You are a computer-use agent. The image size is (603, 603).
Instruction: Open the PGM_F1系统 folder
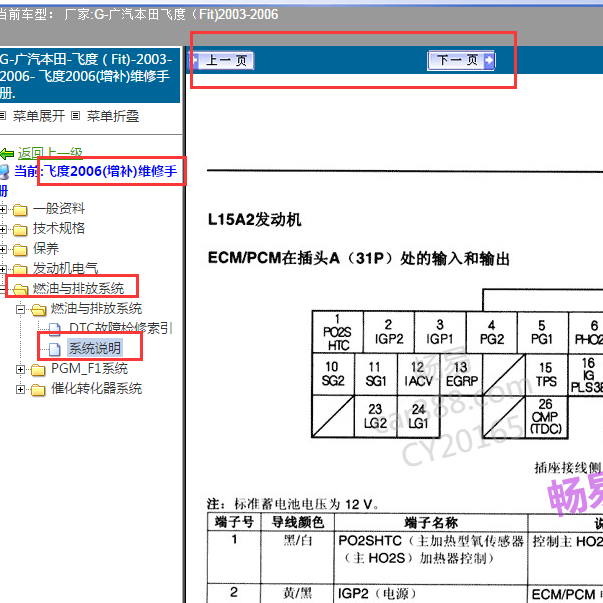pos(89,368)
